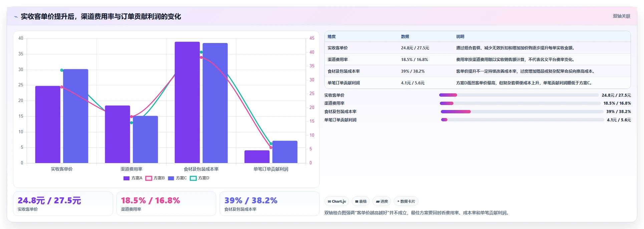The height and width of the screenshot is (229, 644).
Task: Open the 18.5% / 16.8% data card
Action: pyautogui.click(x=166, y=204)
